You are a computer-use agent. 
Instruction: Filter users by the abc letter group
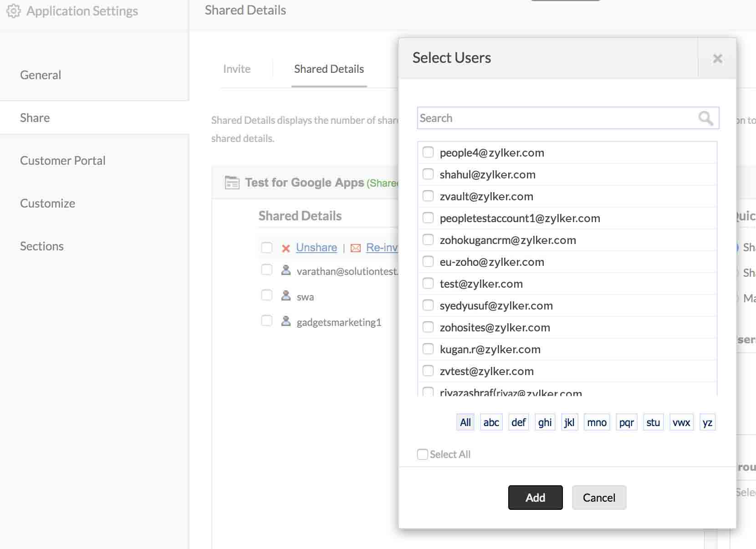(x=491, y=422)
